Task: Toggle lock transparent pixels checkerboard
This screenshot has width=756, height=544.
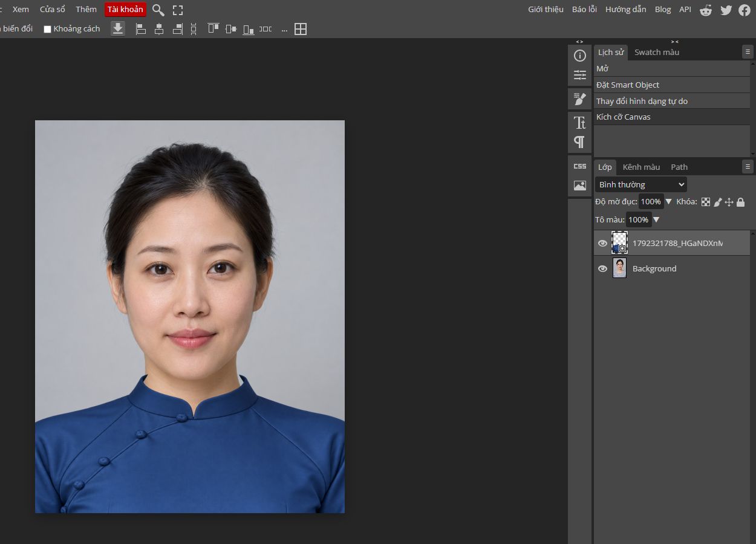Action: [x=706, y=202]
